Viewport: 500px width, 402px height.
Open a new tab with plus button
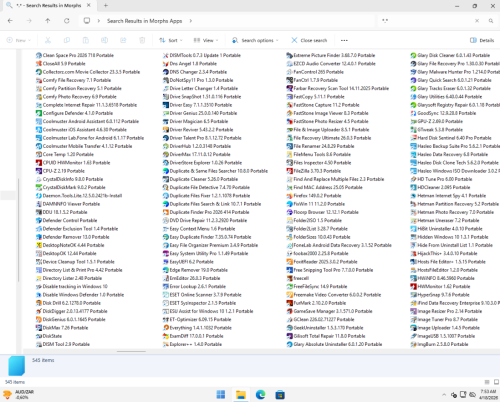pyautogui.click(x=106, y=5)
